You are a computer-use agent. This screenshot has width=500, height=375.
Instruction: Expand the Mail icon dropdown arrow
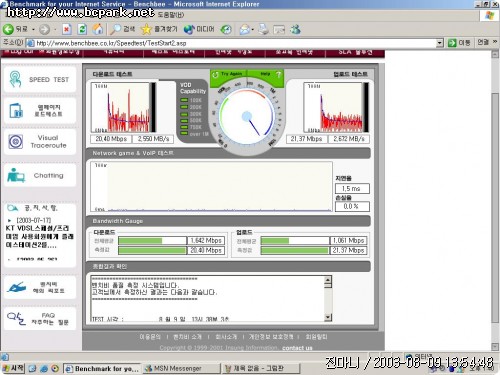click(x=253, y=30)
